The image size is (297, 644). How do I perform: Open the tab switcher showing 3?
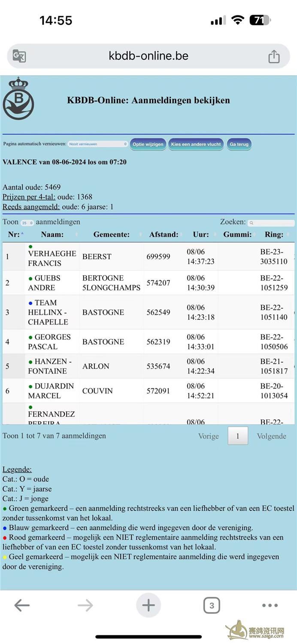[212, 606]
